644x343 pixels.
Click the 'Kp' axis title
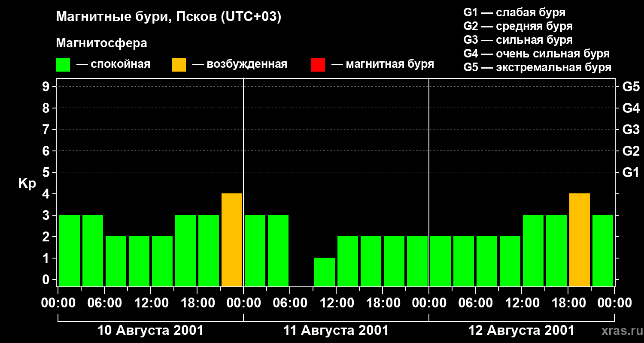pos(27,184)
